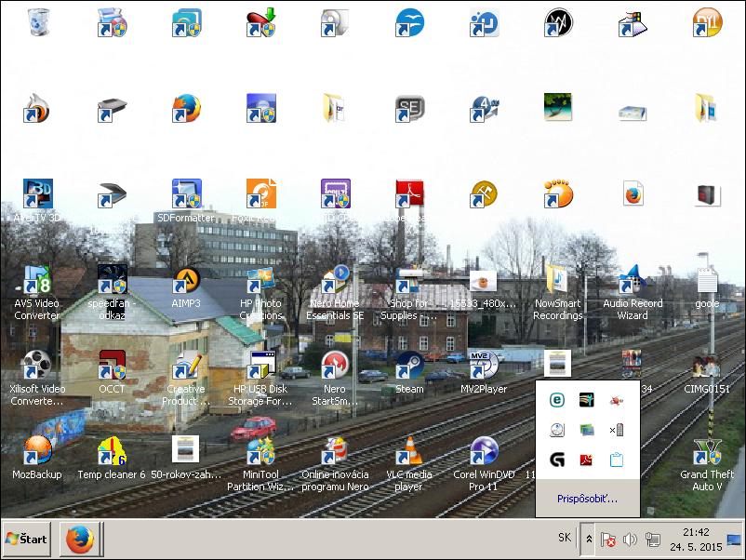Click clipboard icon in tray popup
This screenshot has height=560, width=746.
(x=617, y=460)
